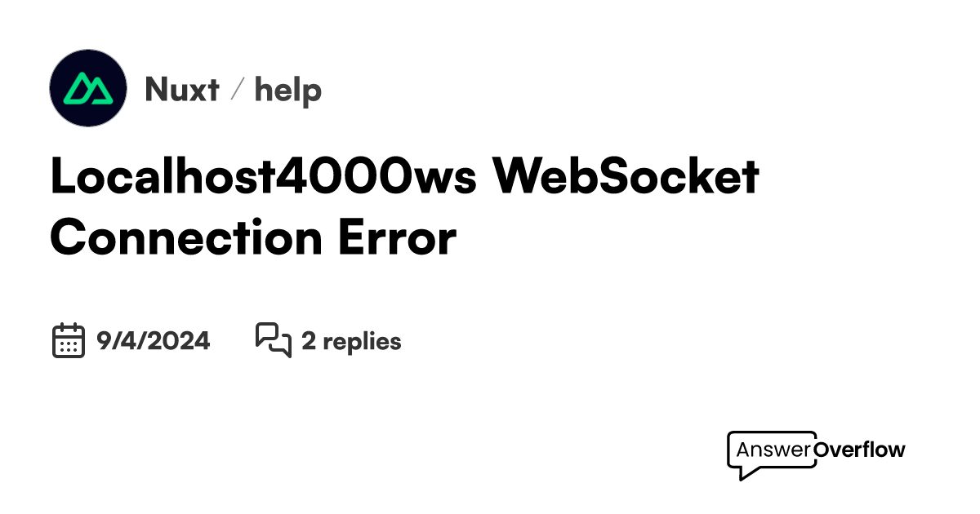Image resolution: width=980 pixels, height=514 pixels.
Task: Click the word Error in the title
Action: pyautogui.click(x=395, y=238)
